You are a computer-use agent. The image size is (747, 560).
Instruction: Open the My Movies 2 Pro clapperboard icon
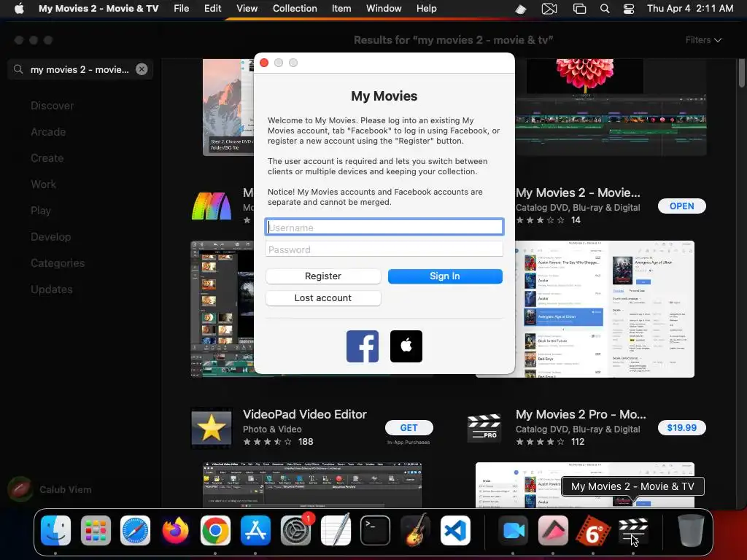coord(484,427)
